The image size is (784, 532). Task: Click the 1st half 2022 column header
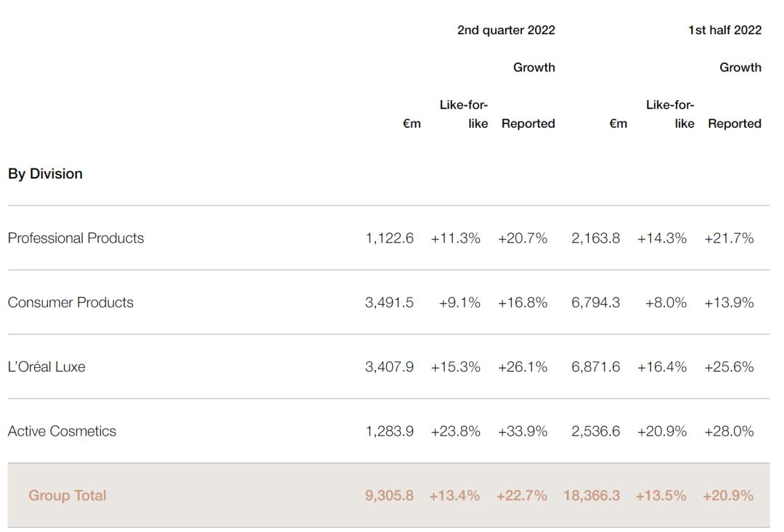point(724,30)
